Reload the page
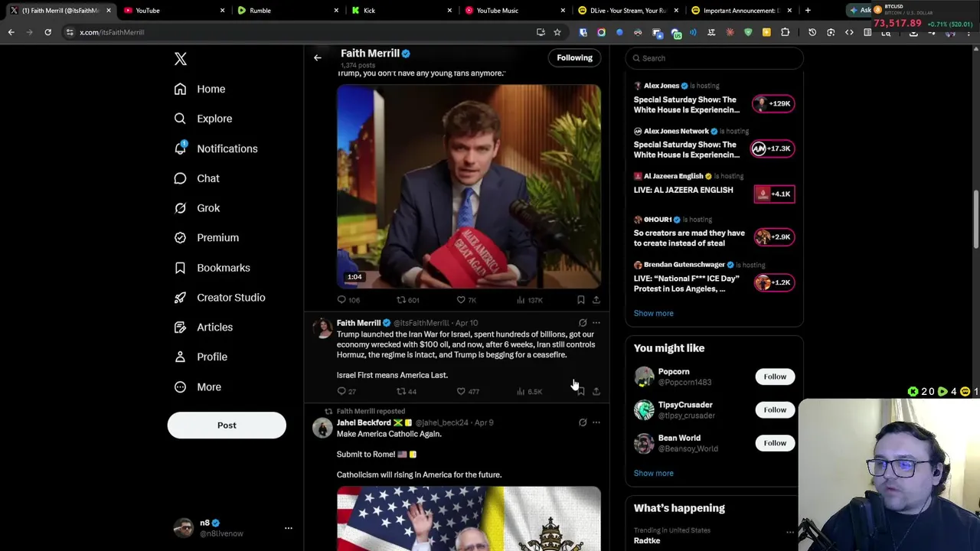980x551 pixels. click(x=47, y=32)
